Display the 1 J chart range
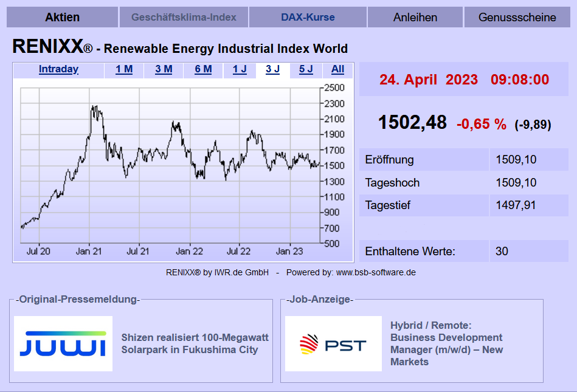 pyautogui.click(x=240, y=69)
